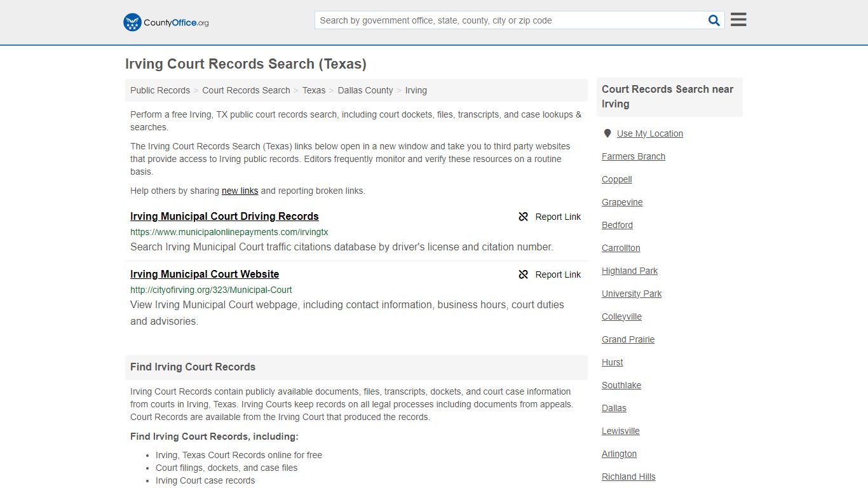Open University Park court records

tap(632, 294)
